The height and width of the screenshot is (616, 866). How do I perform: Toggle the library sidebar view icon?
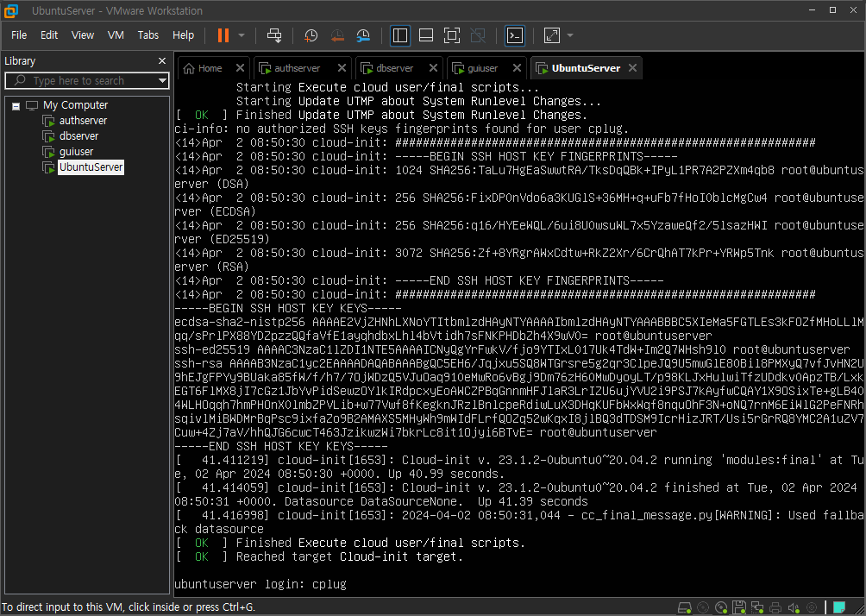(x=400, y=35)
